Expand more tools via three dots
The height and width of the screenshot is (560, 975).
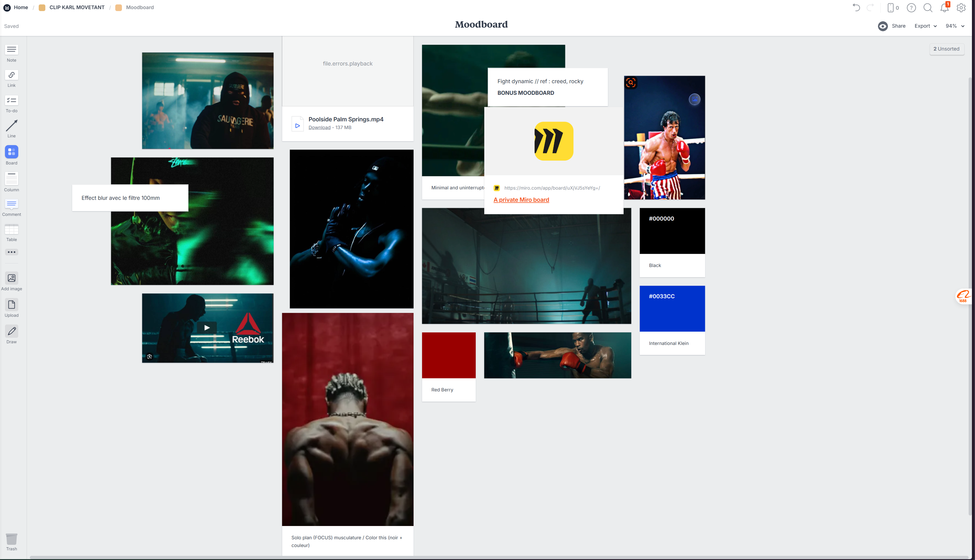pos(12,252)
